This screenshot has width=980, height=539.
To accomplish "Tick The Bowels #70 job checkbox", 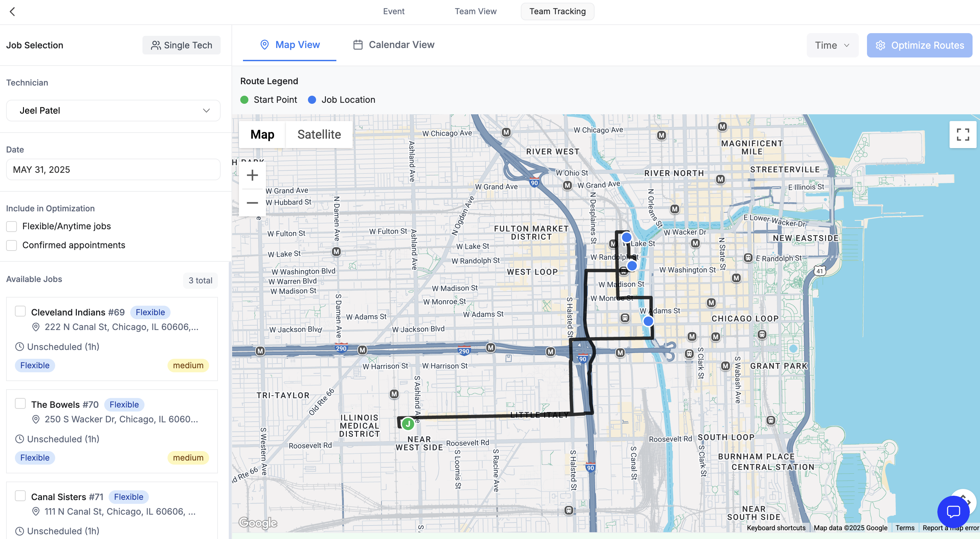I will click(20, 404).
